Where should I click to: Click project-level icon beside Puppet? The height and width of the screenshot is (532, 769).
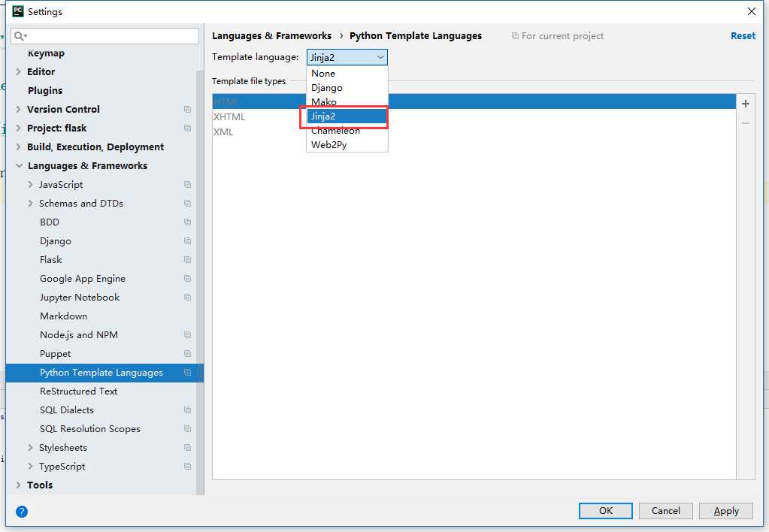(x=187, y=353)
